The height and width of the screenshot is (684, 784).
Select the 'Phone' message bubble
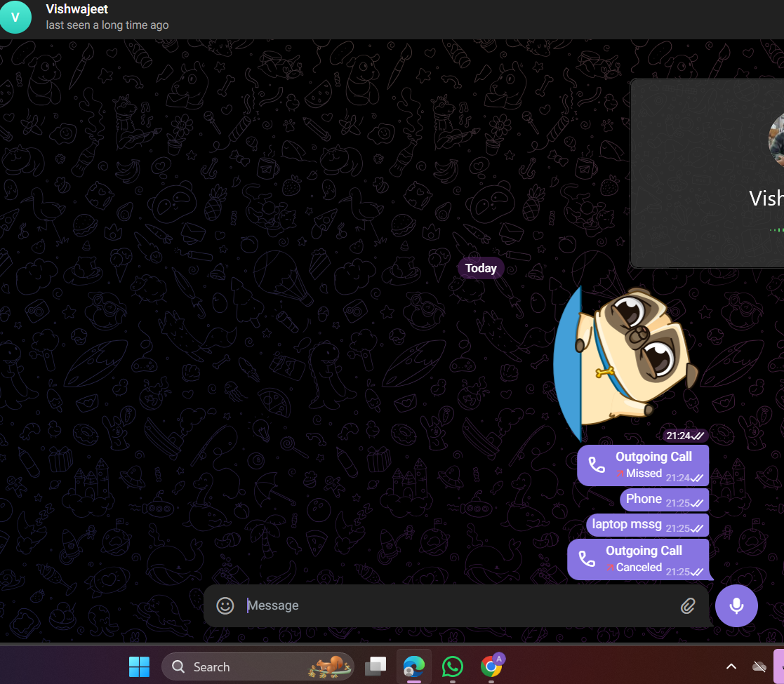click(x=665, y=499)
